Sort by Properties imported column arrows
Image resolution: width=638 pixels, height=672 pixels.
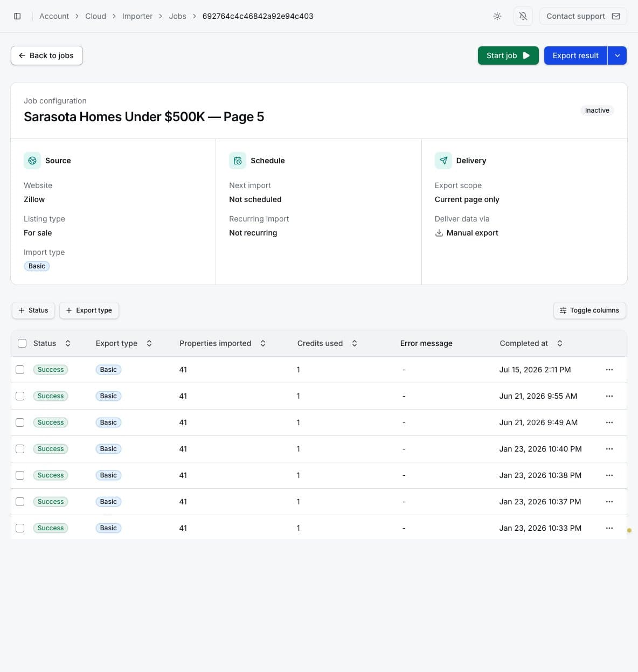[x=263, y=343]
